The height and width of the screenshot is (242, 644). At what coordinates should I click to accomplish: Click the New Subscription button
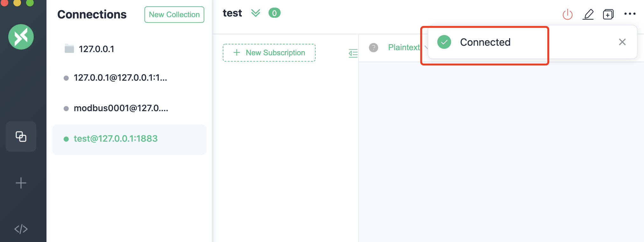coord(269,53)
